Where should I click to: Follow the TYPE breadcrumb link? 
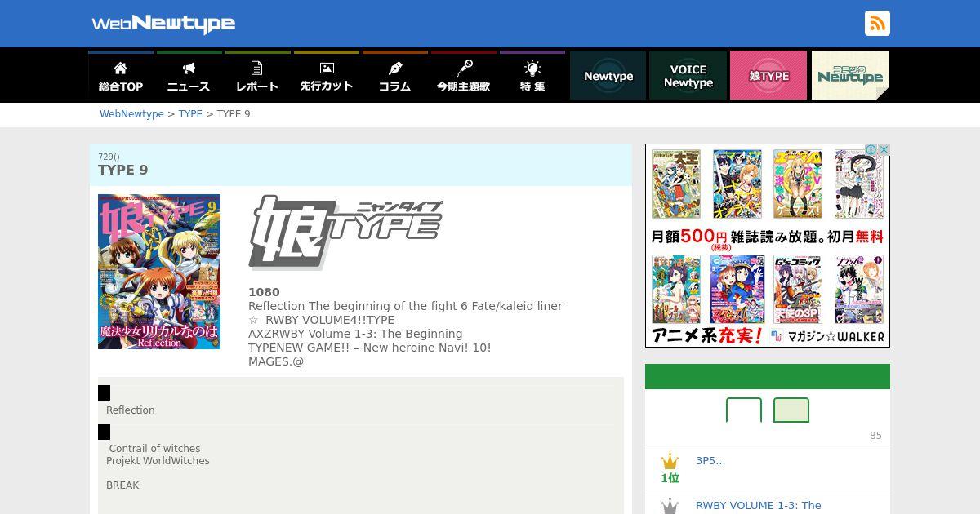(190, 114)
